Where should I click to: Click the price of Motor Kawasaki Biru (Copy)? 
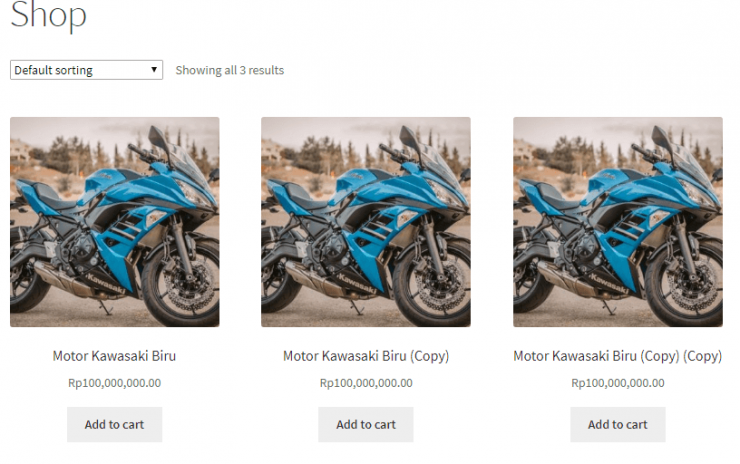(x=366, y=382)
